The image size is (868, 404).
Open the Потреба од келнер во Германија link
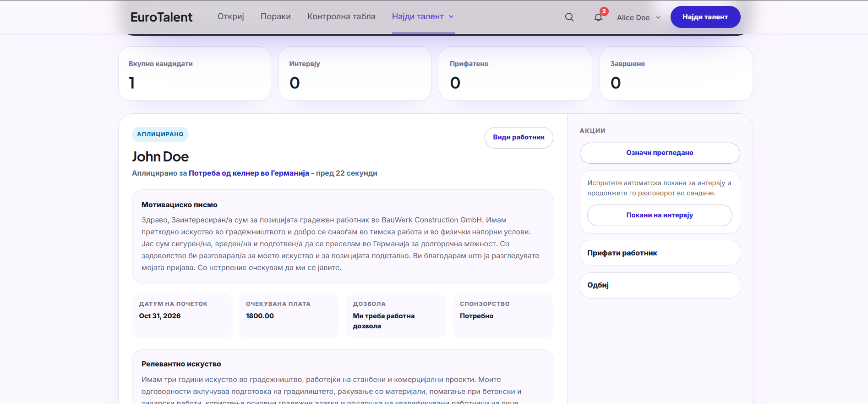[249, 173]
